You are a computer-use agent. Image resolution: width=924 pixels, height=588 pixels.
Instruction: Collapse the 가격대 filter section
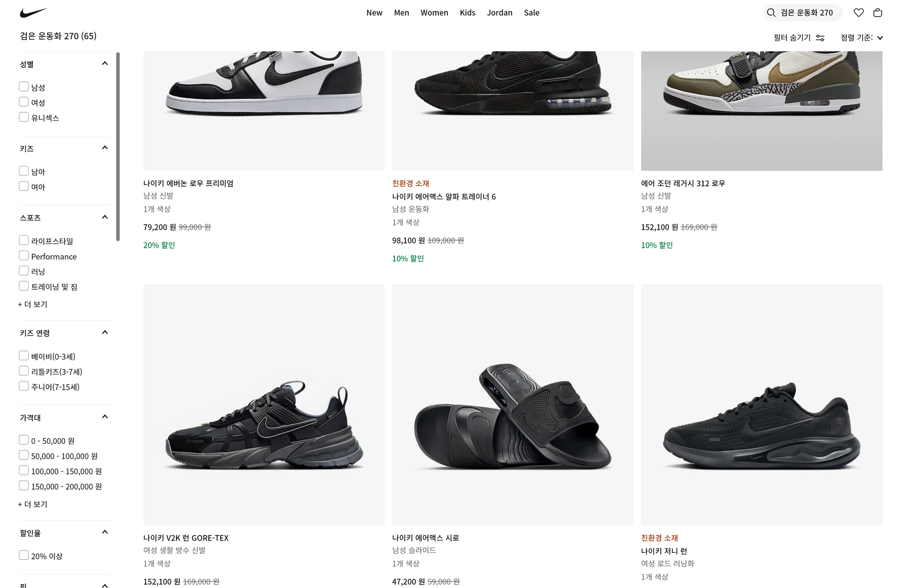[105, 417]
